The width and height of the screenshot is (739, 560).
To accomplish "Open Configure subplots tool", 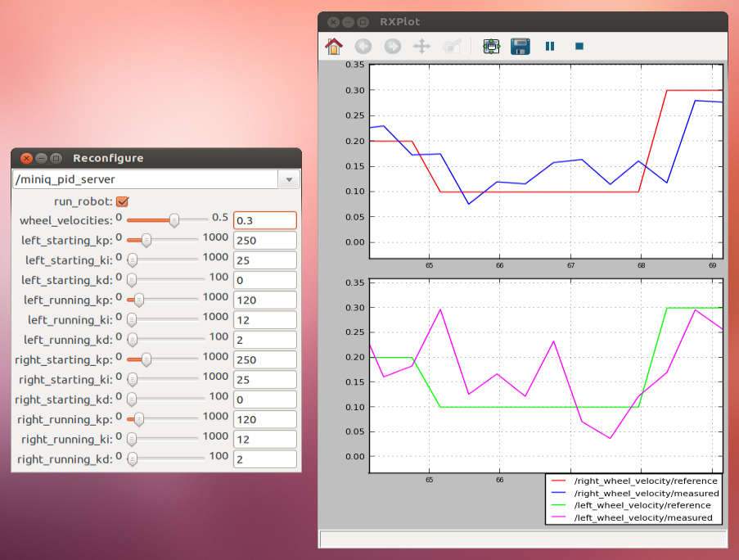I will click(491, 47).
